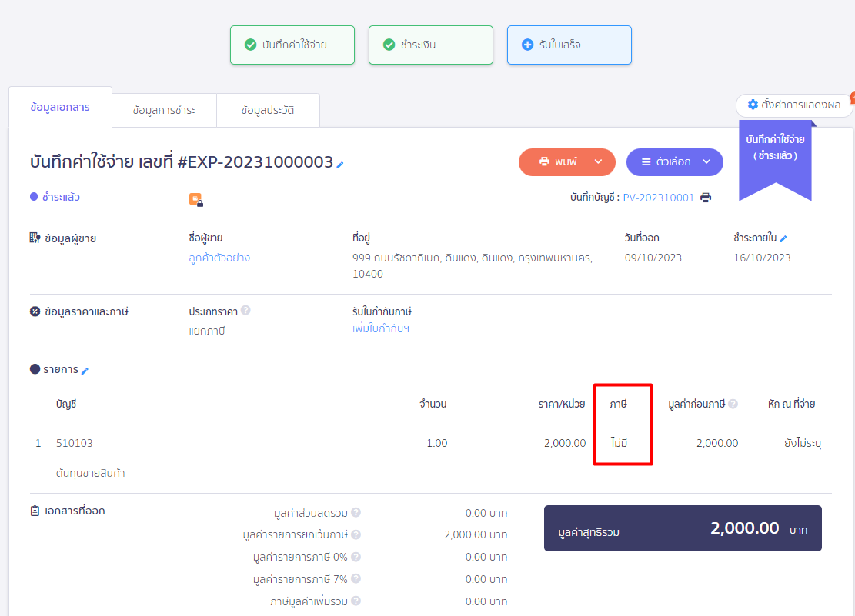855x616 pixels.
Task: Click help icon next to ภาษีมูลค่าเพิ่มรวม
Action: pos(356,601)
